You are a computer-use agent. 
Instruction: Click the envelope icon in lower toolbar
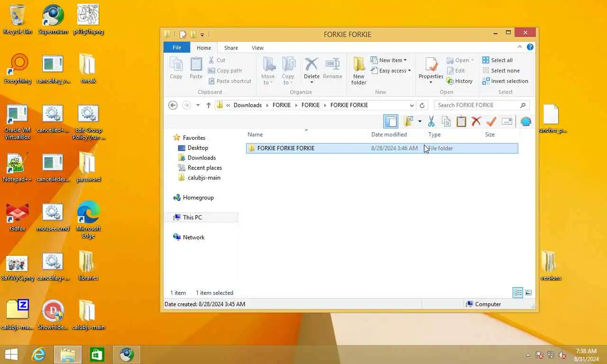(x=506, y=121)
